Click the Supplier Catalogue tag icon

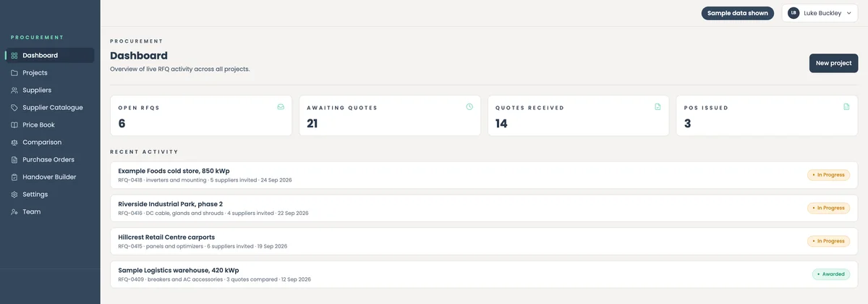(x=14, y=108)
